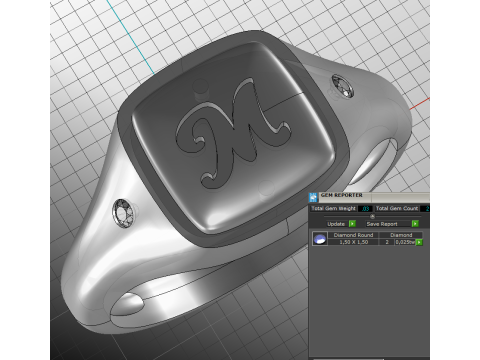Click the Total Gem Count label
Screen dimensions: 480x360
click(397, 208)
